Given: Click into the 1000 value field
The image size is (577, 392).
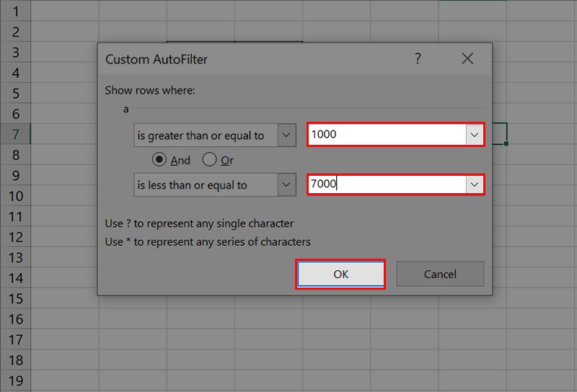Looking at the screenshot, I should [x=387, y=135].
